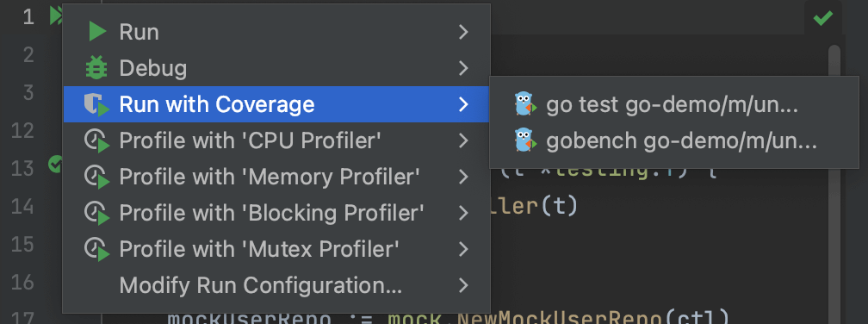The height and width of the screenshot is (324, 868).
Task: Click the gopher icon beside gobench
Action: point(524,140)
